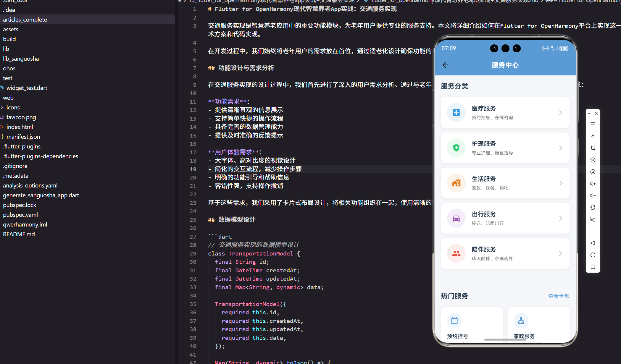This screenshot has width=621, height=364.
Task: Open the emulator toolbar hamburger menu
Action: [x=593, y=124]
